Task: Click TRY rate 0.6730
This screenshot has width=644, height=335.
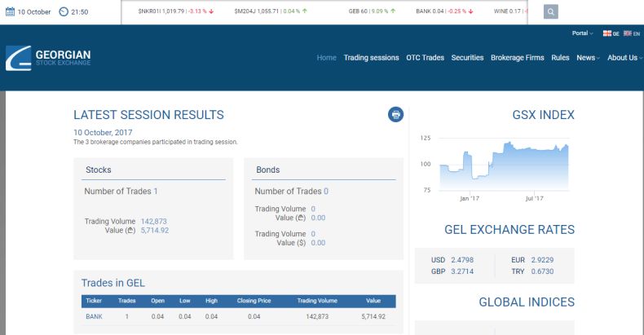Action: (542, 271)
